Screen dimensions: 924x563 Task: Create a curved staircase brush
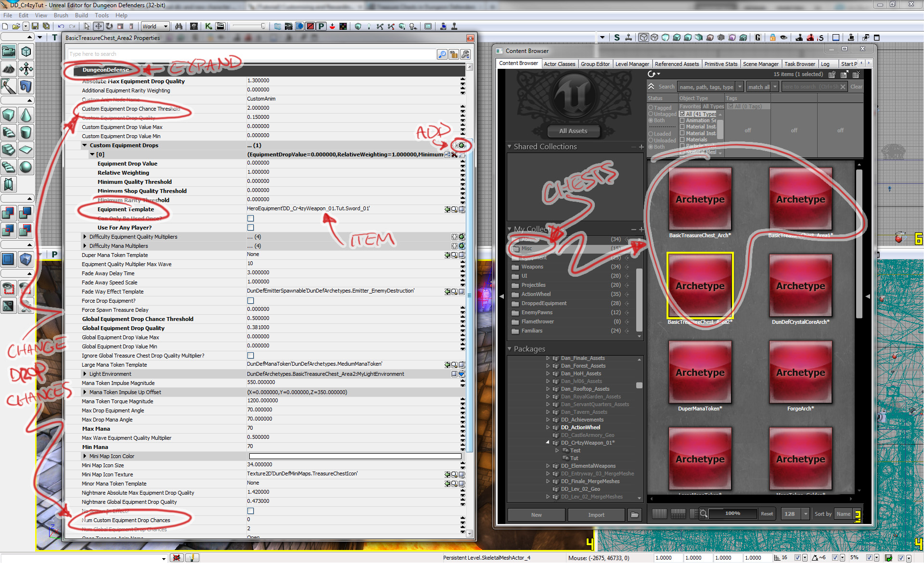(x=9, y=132)
